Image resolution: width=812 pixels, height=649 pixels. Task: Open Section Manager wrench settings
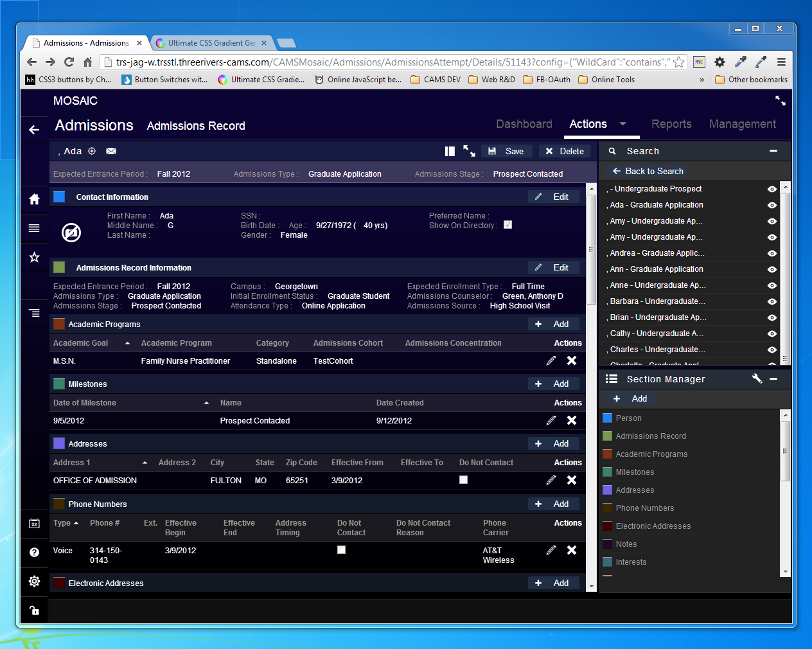point(757,379)
